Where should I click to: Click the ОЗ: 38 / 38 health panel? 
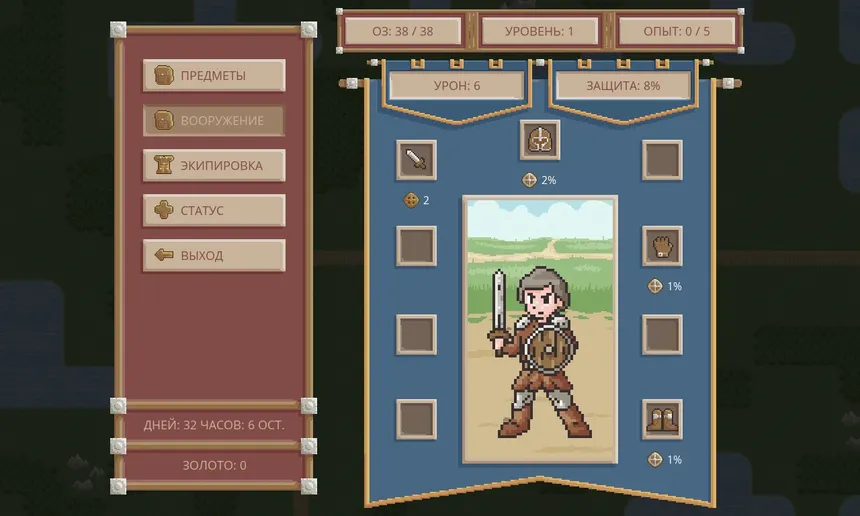[403, 31]
